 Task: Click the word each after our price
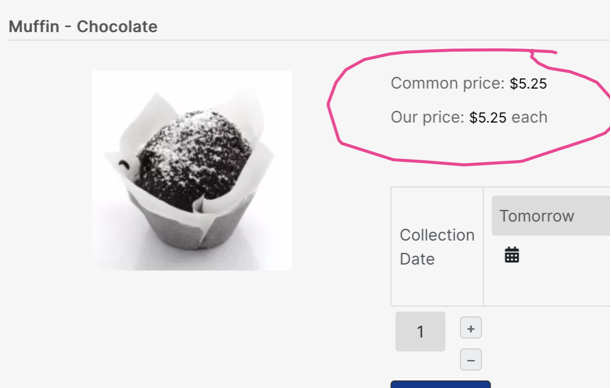click(x=530, y=117)
